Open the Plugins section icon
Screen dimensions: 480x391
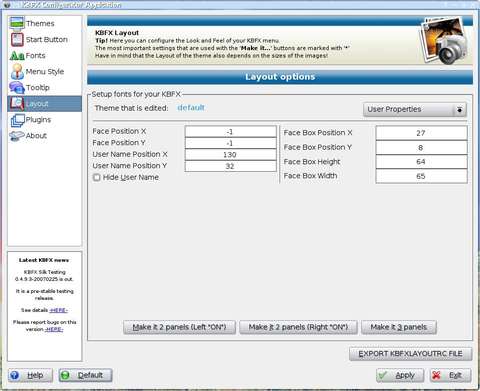pos(18,120)
